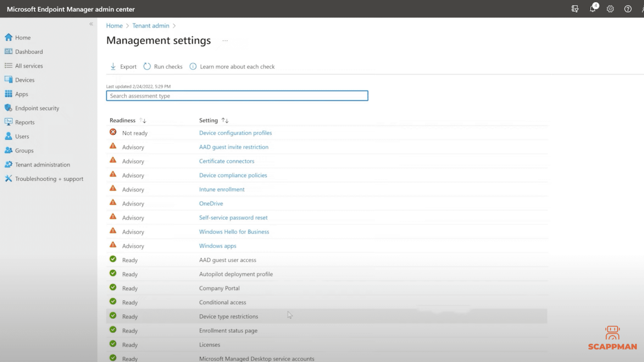The width and height of the screenshot is (644, 362).
Task: Open the Device configuration profiles link
Action: (x=235, y=133)
